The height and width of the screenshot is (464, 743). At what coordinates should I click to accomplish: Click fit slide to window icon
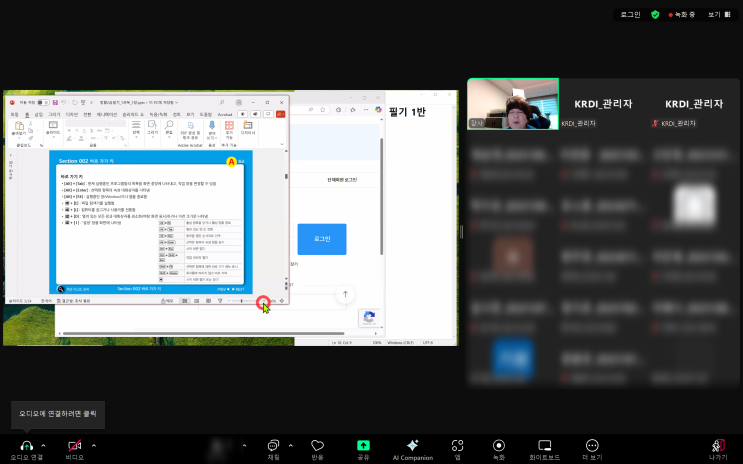282,301
